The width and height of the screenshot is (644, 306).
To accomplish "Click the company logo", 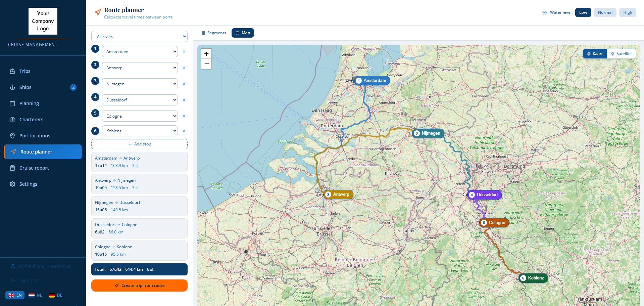I will 43,21.
